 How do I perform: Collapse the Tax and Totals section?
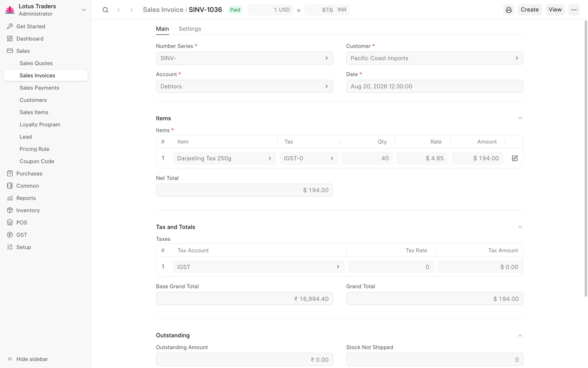(x=520, y=227)
